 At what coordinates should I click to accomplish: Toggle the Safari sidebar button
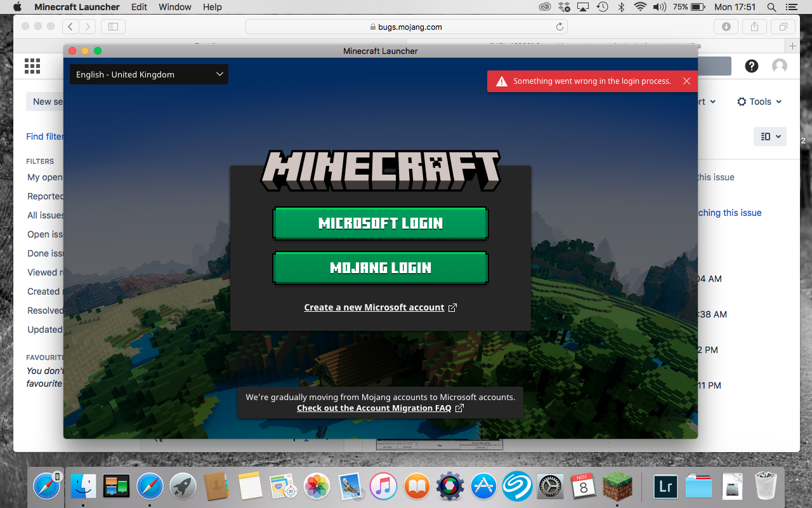coord(113,27)
